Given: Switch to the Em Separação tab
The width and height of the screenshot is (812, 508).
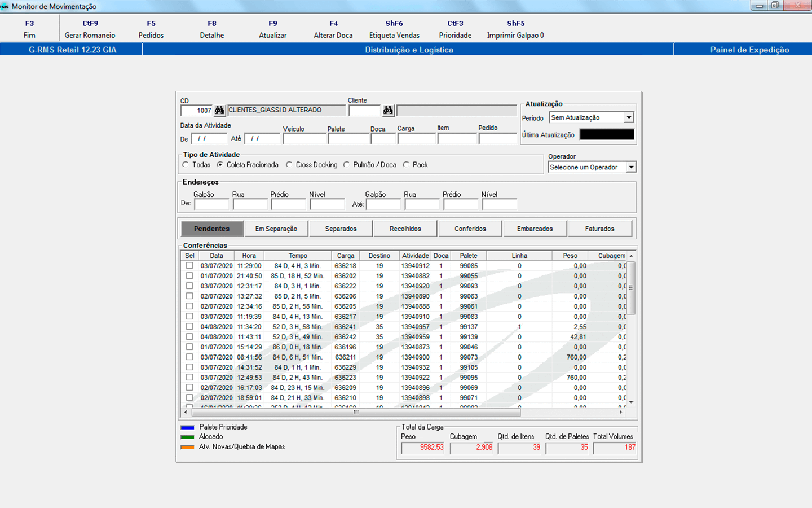Looking at the screenshot, I should click(276, 229).
